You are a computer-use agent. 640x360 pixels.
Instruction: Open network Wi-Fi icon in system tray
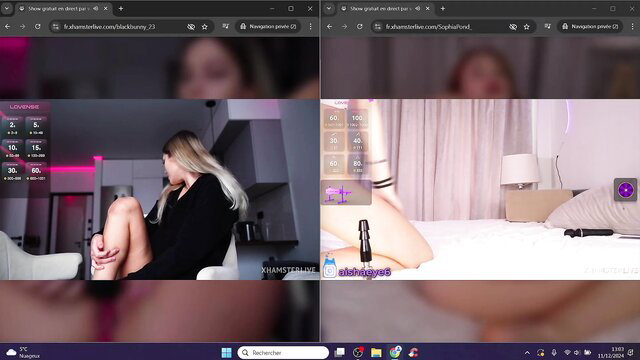click(x=567, y=353)
